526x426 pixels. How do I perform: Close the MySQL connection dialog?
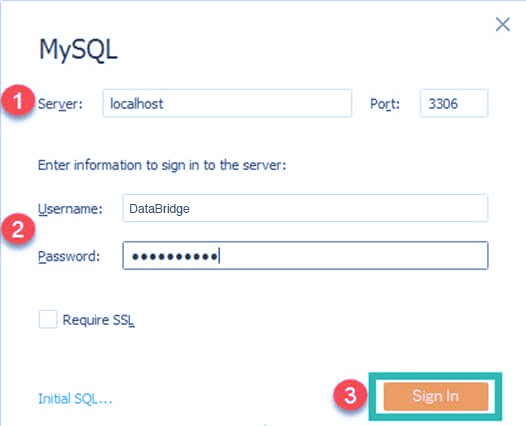tap(503, 24)
